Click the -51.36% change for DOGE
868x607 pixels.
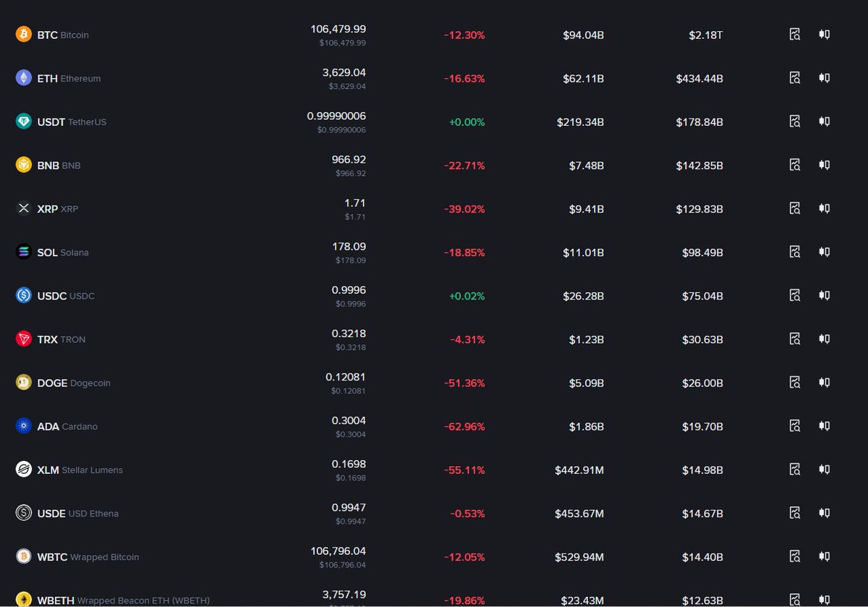[464, 383]
